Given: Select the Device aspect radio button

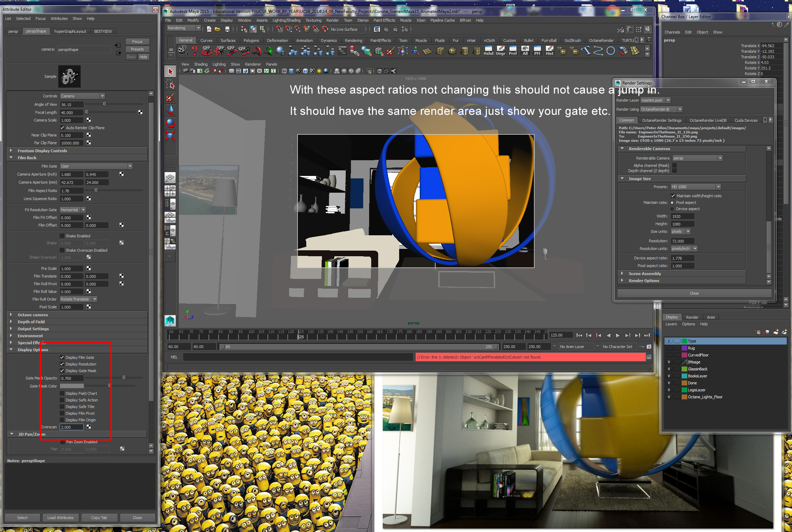Looking at the screenshot, I should pyautogui.click(x=672, y=209).
